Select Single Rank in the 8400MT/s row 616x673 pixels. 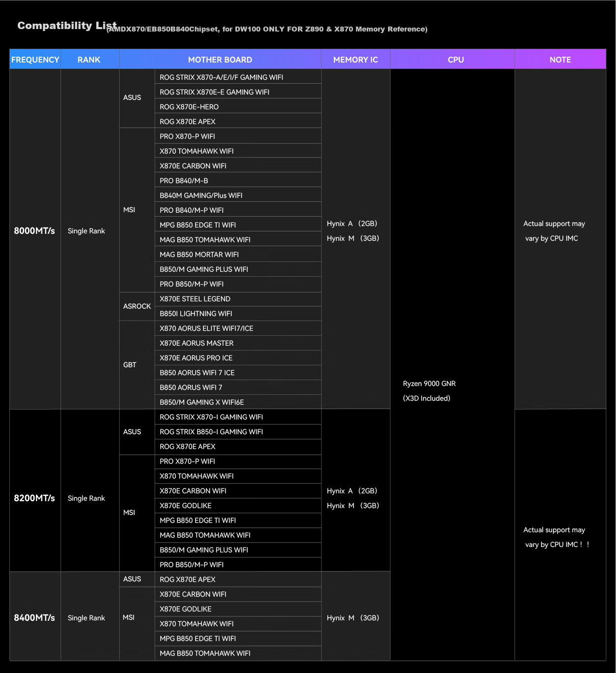pyautogui.click(x=86, y=618)
